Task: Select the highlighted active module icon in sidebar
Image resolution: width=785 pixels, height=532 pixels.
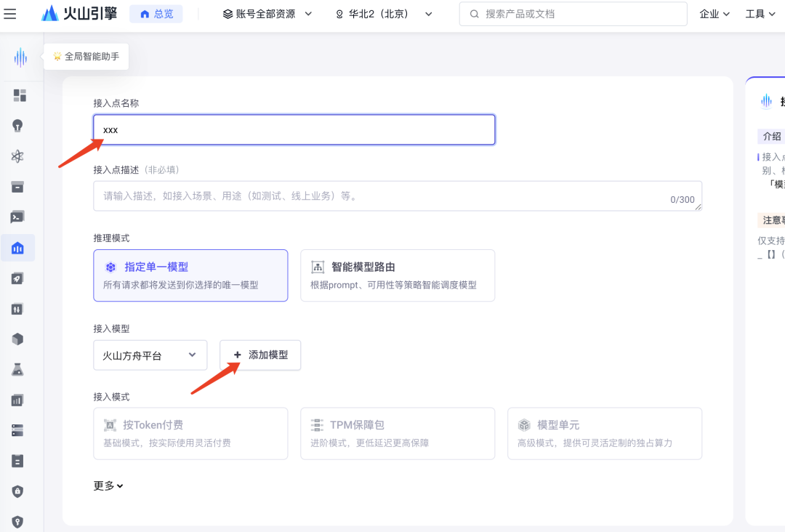Action: (18, 247)
